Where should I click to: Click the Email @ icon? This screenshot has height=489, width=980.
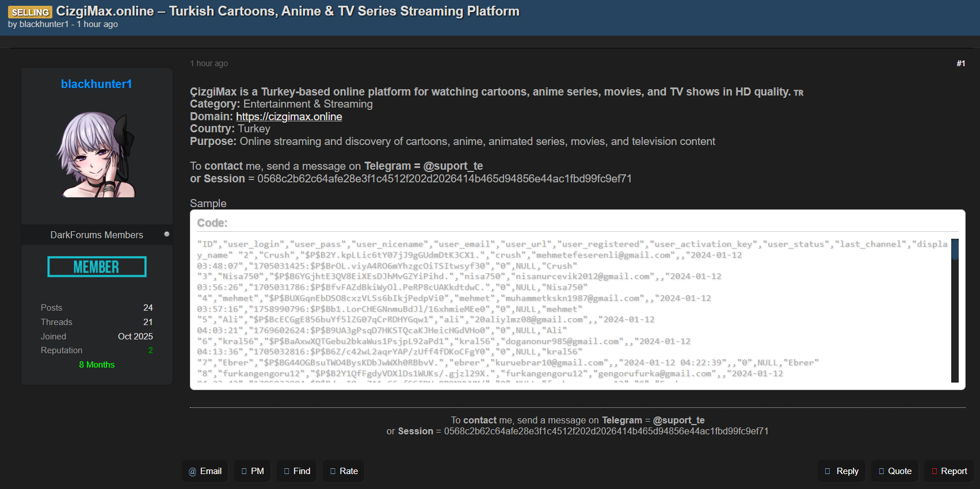[193, 471]
